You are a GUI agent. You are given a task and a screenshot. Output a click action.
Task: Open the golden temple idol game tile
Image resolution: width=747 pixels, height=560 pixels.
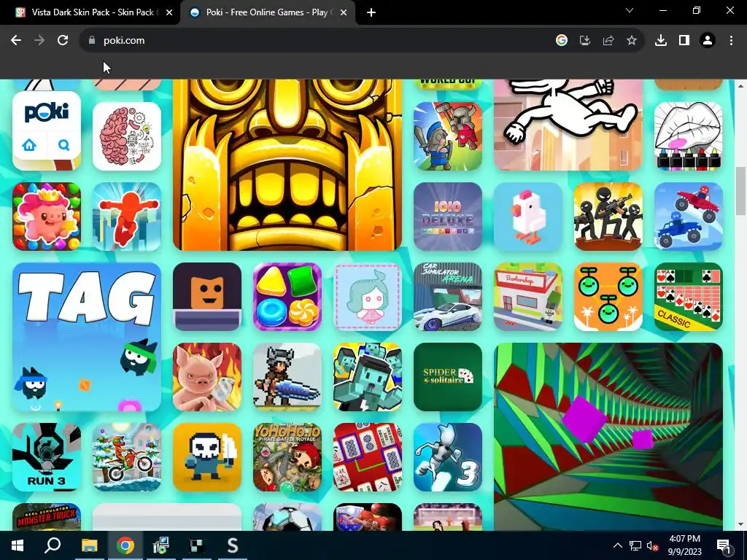pos(287,165)
